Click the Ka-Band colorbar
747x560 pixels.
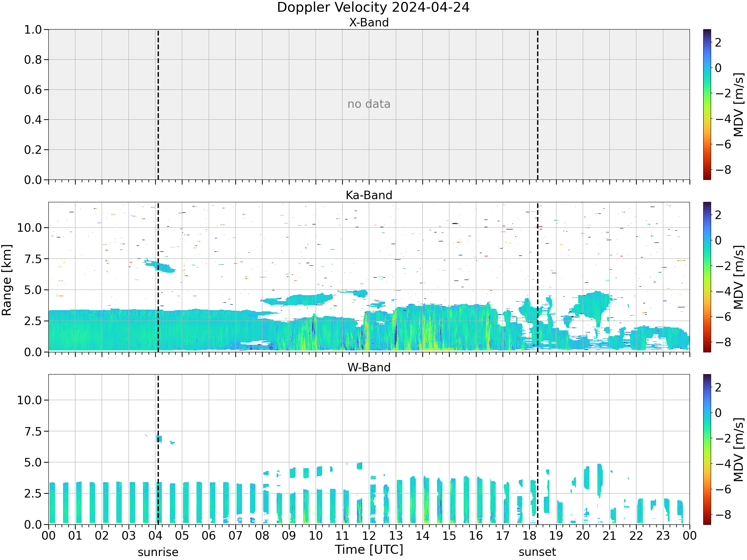[707, 277]
